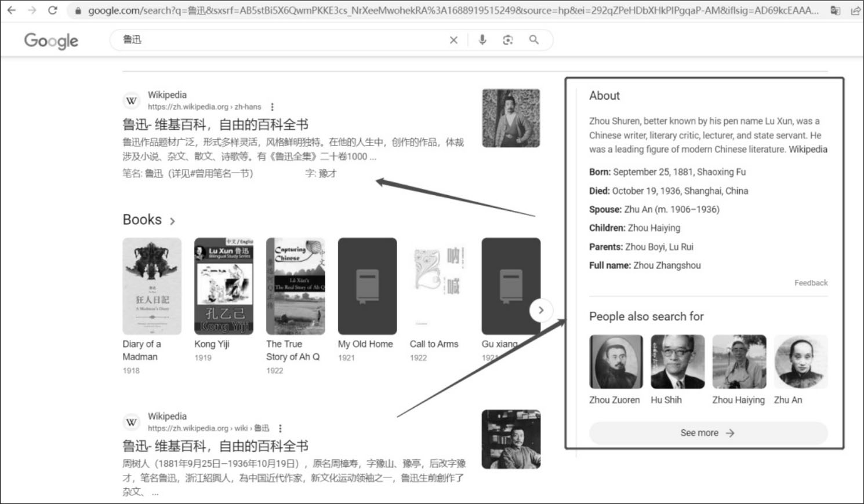
Task: Open options menu for second Wikipedia result
Action: (x=281, y=429)
